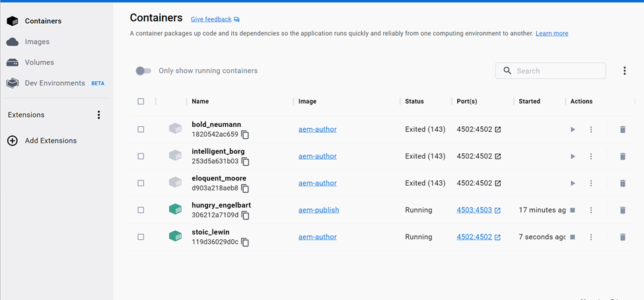This screenshot has width=644, height=300.
Task: Delete the eloquent_moore container
Action: pyautogui.click(x=622, y=184)
